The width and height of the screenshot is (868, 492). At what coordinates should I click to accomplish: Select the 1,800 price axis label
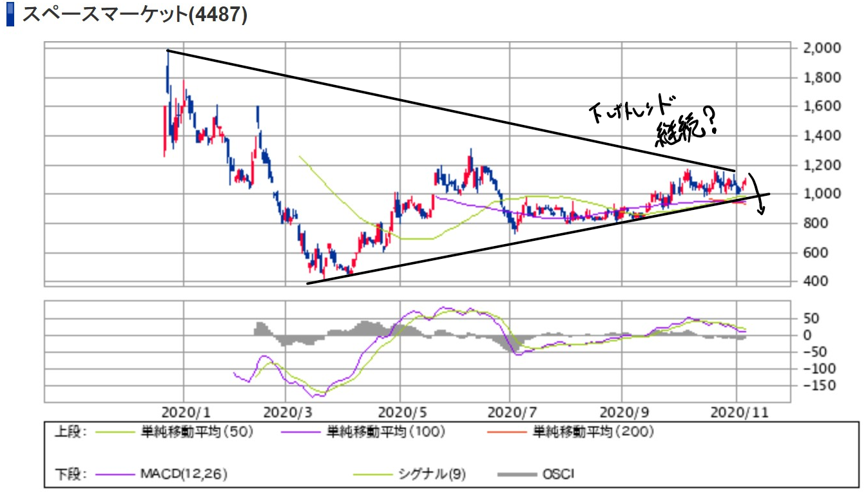pos(822,77)
